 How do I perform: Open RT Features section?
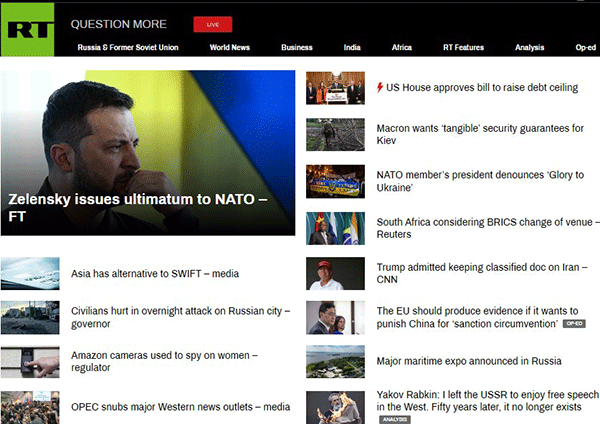[463, 47]
